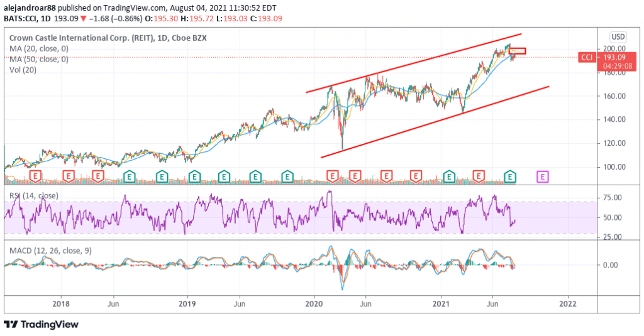Click the 50.00 RSI axis label
This screenshot has width=644, height=336.
[x=612, y=217]
